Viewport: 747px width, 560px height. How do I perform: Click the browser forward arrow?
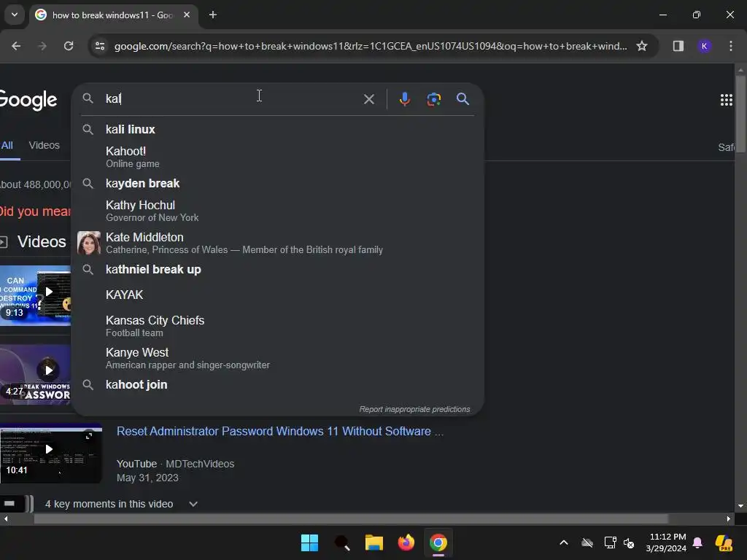(42, 46)
